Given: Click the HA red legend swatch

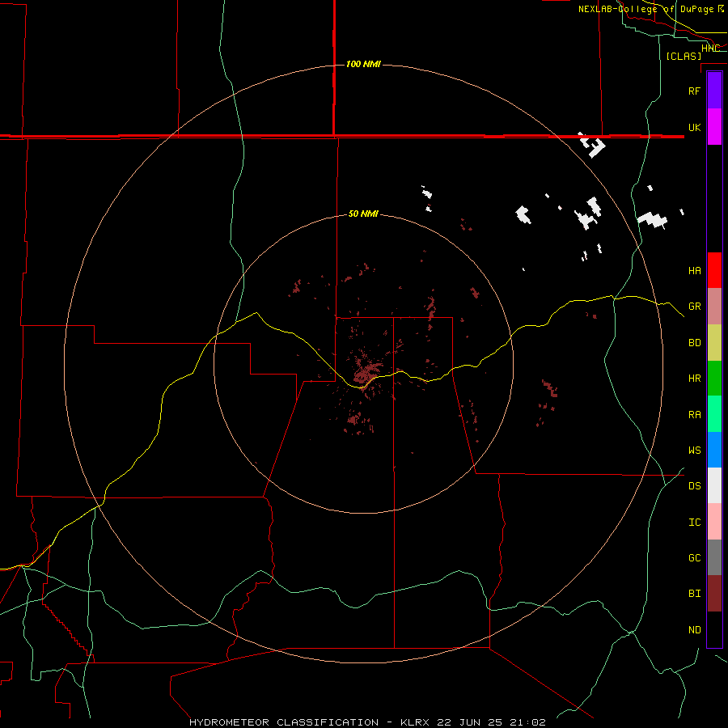Looking at the screenshot, I should pos(714,270).
